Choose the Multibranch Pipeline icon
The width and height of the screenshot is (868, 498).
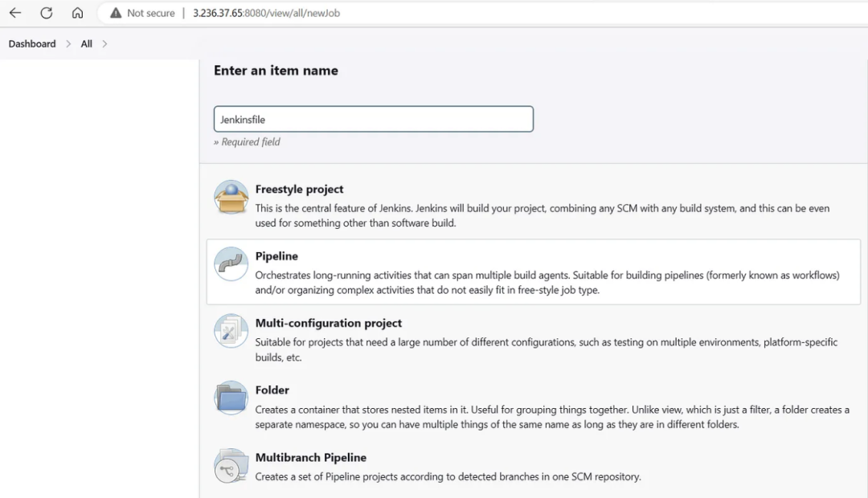(231, 464)
